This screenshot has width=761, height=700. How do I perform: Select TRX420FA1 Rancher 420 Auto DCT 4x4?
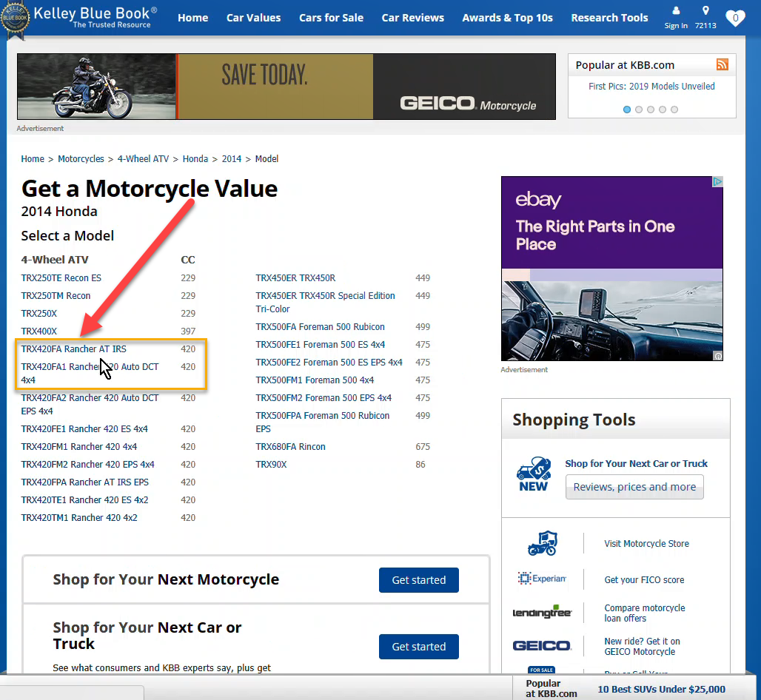[x=90, y=373]
